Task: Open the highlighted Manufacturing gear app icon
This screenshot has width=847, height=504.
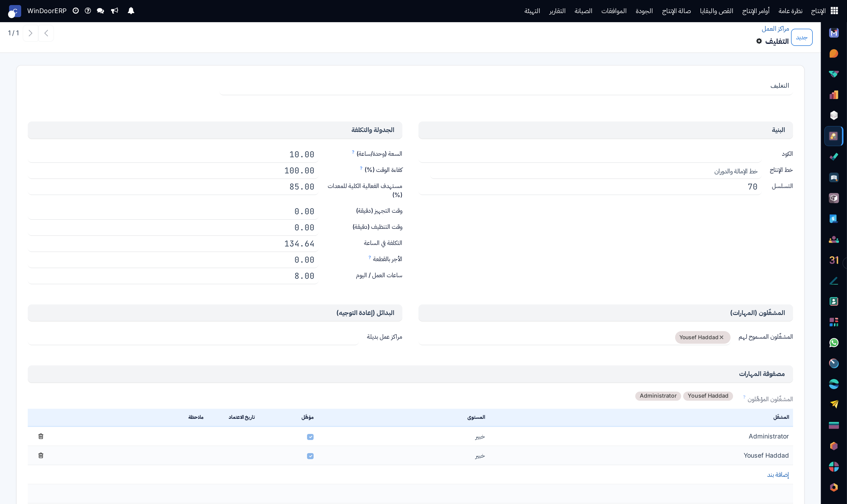Action: click(833, 136)
